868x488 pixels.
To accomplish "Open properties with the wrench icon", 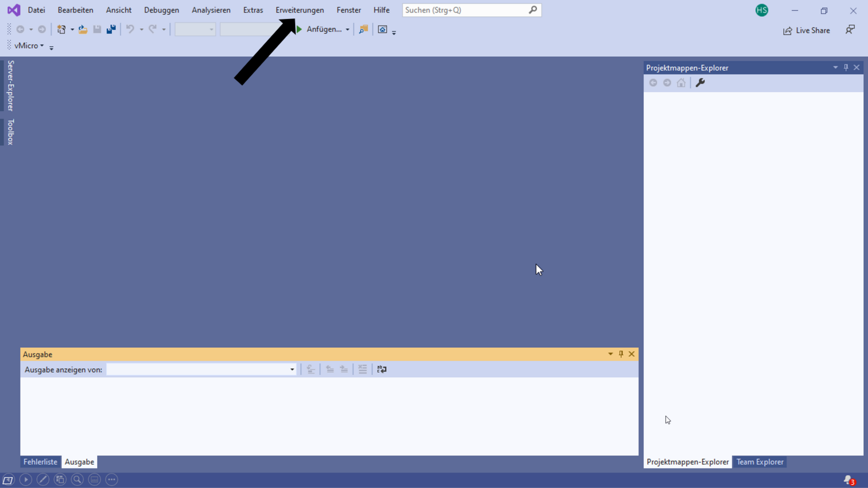I will 700,83.
